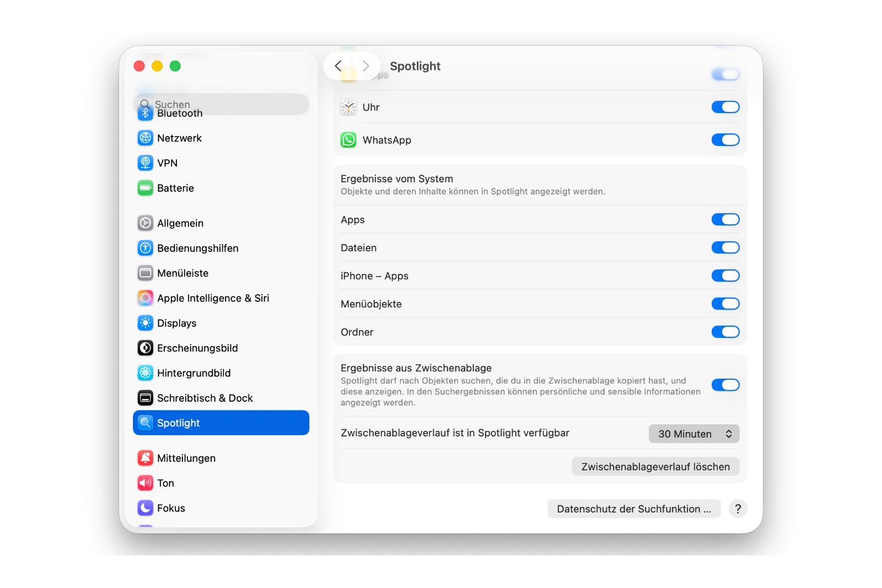
Task: Click the forward navigation chevron
Action: [366, 66]
